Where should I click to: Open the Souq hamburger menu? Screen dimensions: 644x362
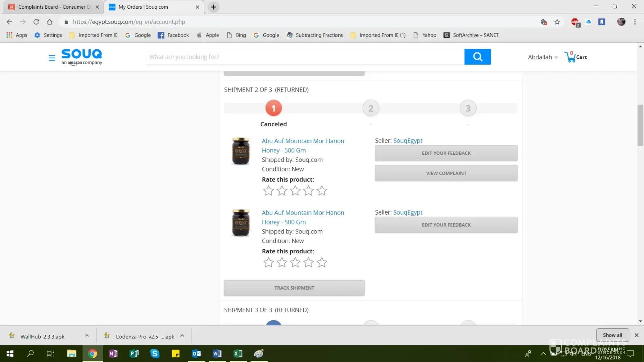pyautogui.click(x=52, y=58)
